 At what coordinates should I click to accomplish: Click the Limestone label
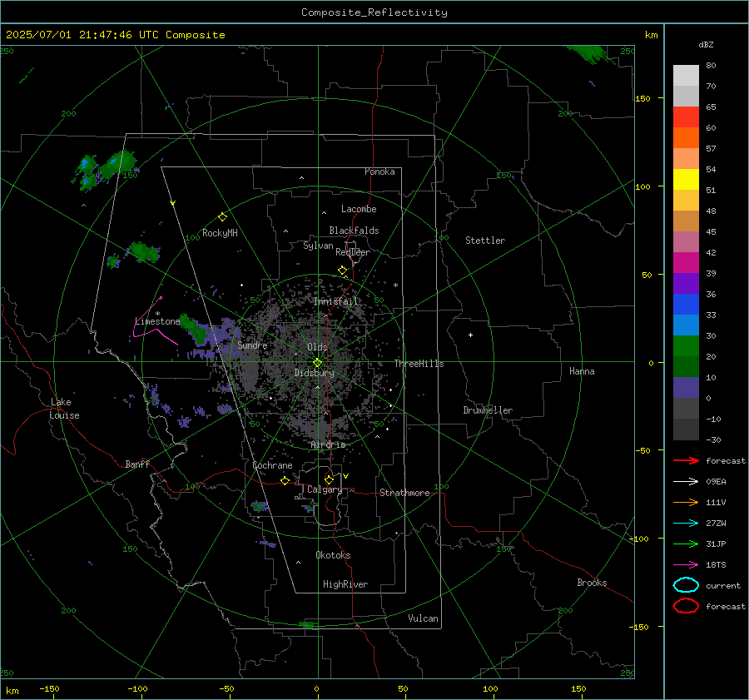(157, 321)
